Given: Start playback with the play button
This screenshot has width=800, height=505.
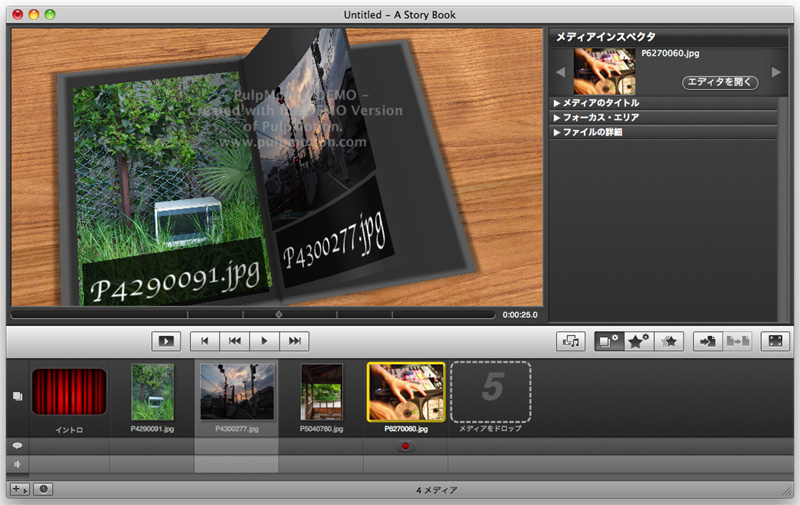Looking at the screenshot, I should click(x=264, y=341).
